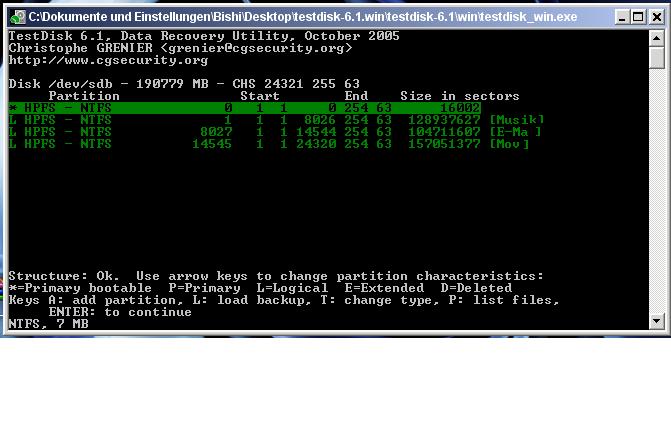Viewport: 671px width, 432px height.
Task: Maximize the testdisk_win.exe window
Action: point(638,17)
